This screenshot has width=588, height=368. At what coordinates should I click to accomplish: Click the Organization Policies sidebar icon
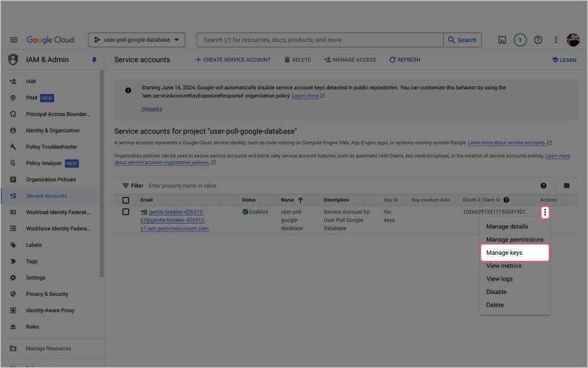coord(13,179)
